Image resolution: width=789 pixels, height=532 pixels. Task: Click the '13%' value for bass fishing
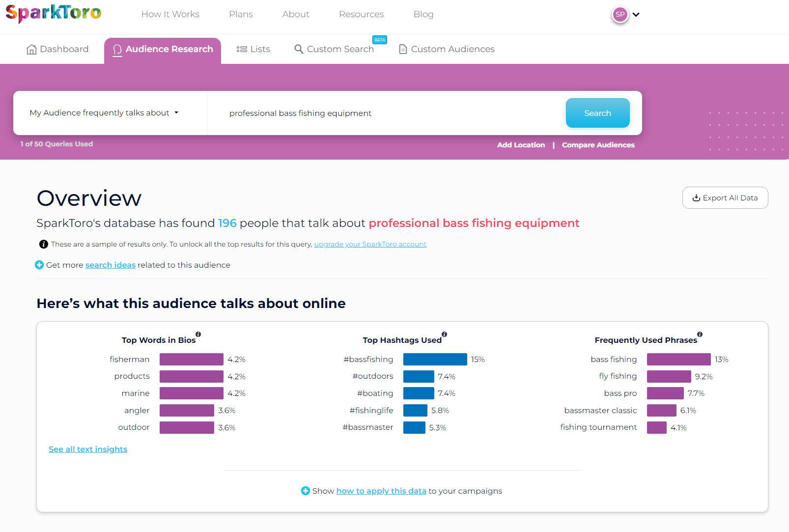click(x=722, y=360)
